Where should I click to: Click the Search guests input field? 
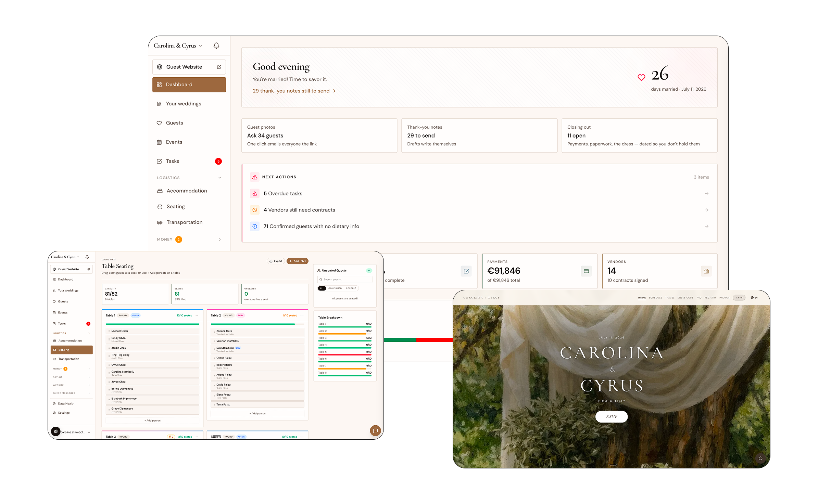[344, 280]
